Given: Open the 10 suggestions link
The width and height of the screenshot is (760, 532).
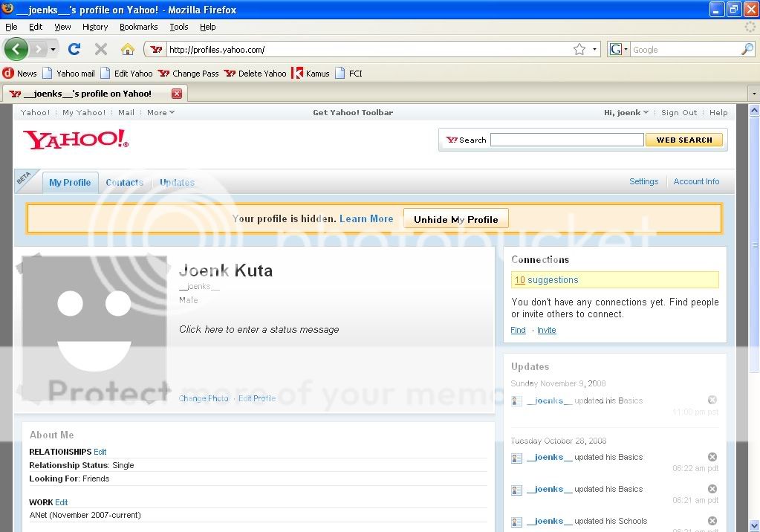Looking at the screenshot, I should tap(546, 280).
